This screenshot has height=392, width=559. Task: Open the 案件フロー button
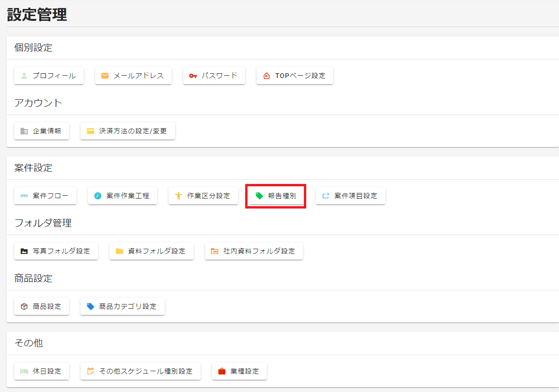(45, 196)
